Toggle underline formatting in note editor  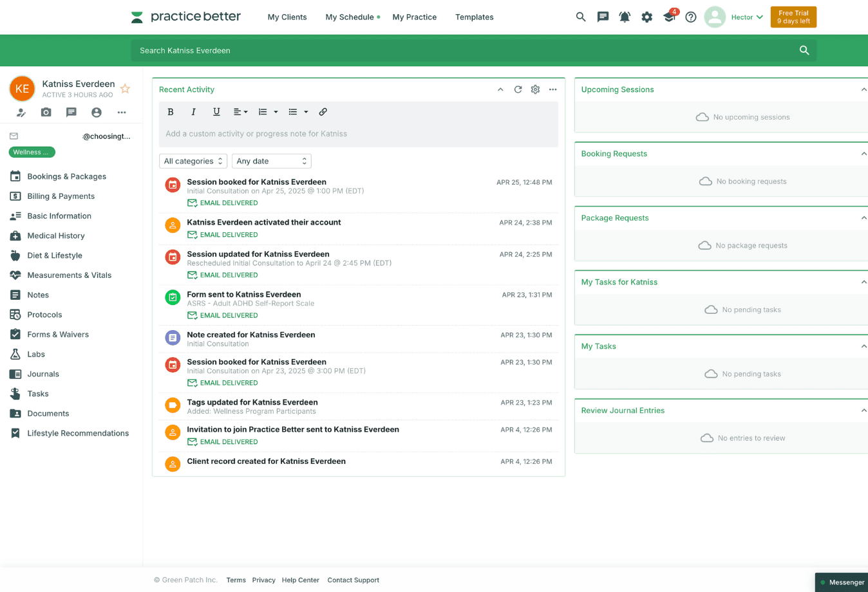point(216,112)
